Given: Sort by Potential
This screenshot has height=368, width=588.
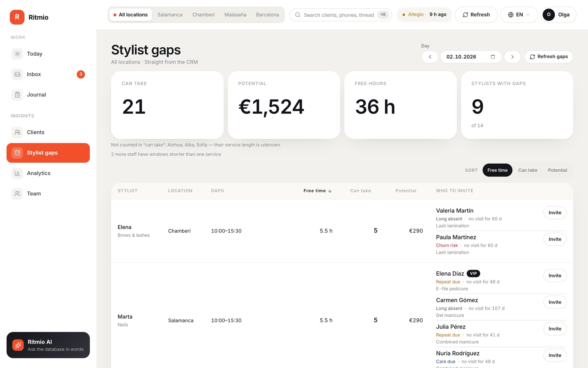Looking at the screenshot, I should pyautogui.click(x=557, y=170).
